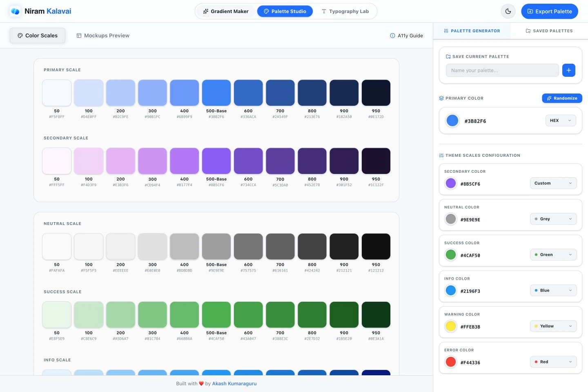Click the error color circle #F44336

pos(451,362)
